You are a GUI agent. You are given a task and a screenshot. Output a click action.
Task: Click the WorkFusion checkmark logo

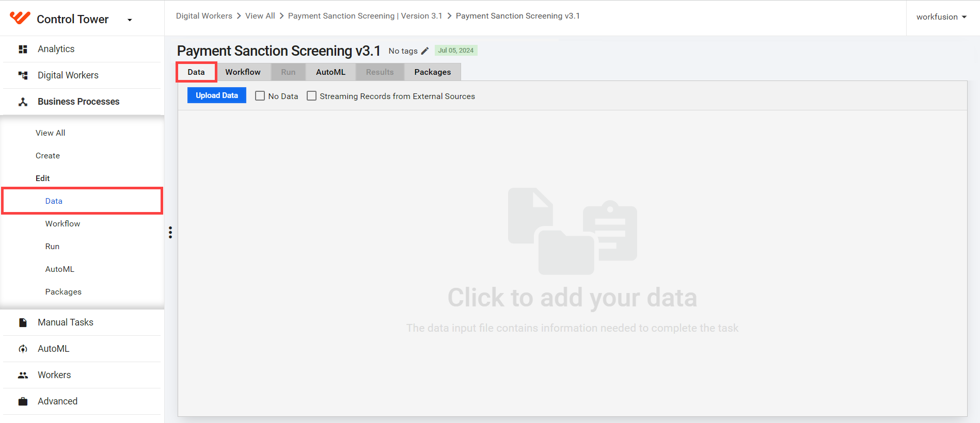point(20,18)
